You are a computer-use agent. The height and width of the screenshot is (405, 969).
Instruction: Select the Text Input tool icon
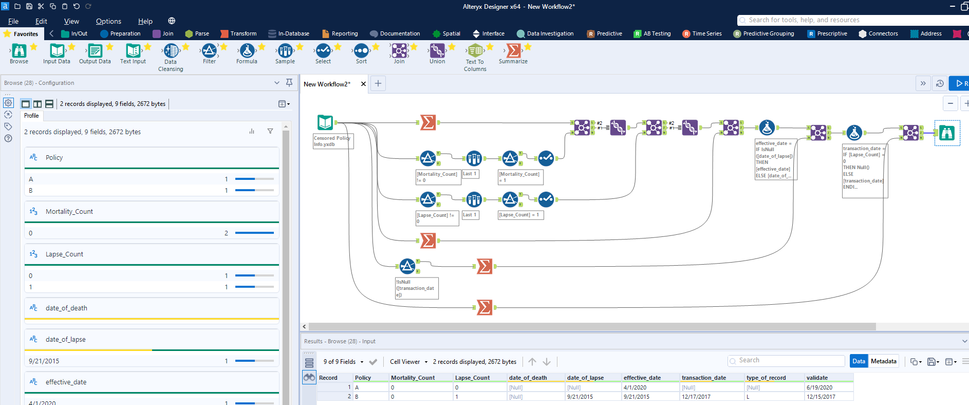click(133, 51)
